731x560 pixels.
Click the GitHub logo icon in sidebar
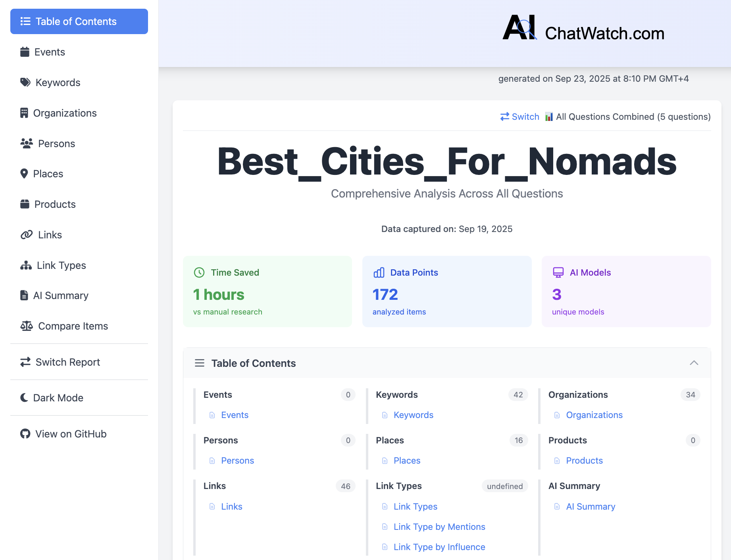25,434
